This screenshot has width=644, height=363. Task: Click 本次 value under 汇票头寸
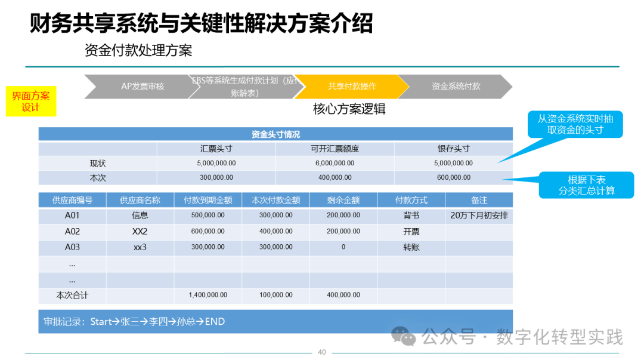click(216, 177)
